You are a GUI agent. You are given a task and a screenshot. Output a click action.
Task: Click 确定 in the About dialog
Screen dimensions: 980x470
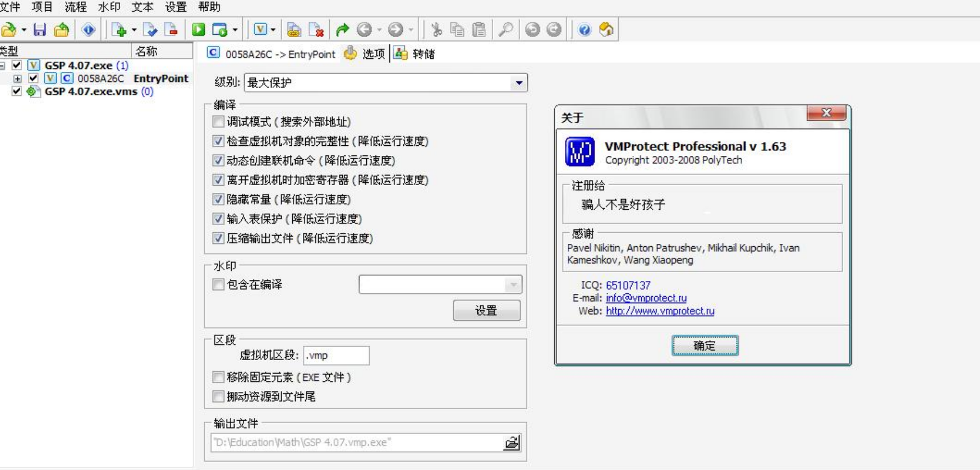(x=705, y=345)
